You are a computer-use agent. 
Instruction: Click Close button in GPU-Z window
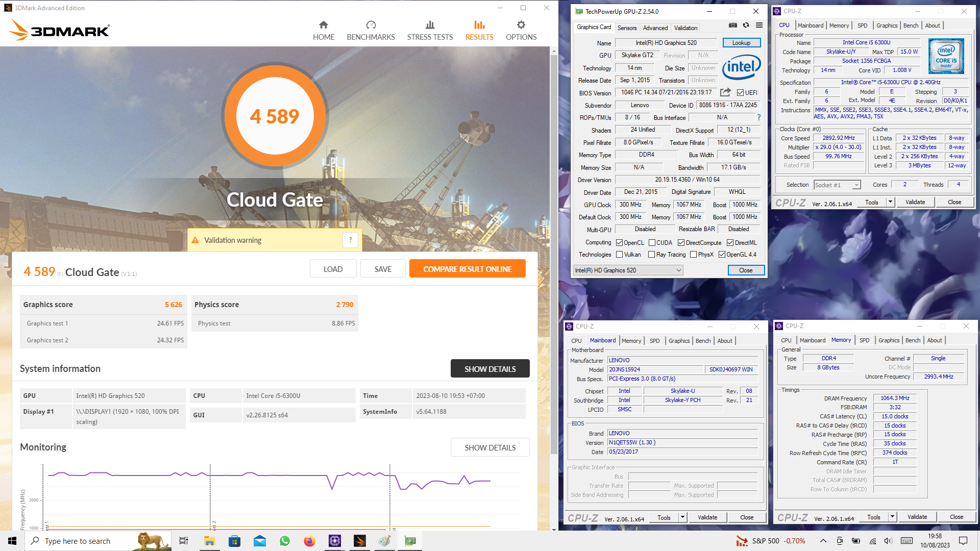point(746,270)
